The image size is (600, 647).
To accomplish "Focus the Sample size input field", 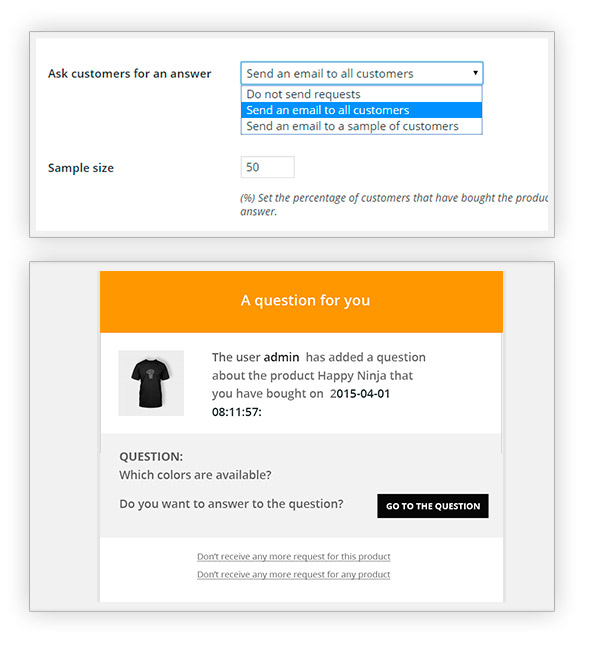I will [x=267, y=167].
